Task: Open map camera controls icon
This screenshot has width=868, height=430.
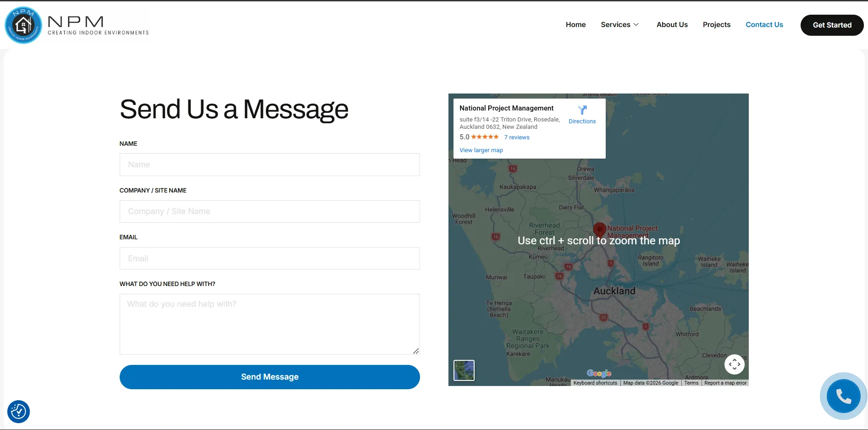Action: point(734,364)
